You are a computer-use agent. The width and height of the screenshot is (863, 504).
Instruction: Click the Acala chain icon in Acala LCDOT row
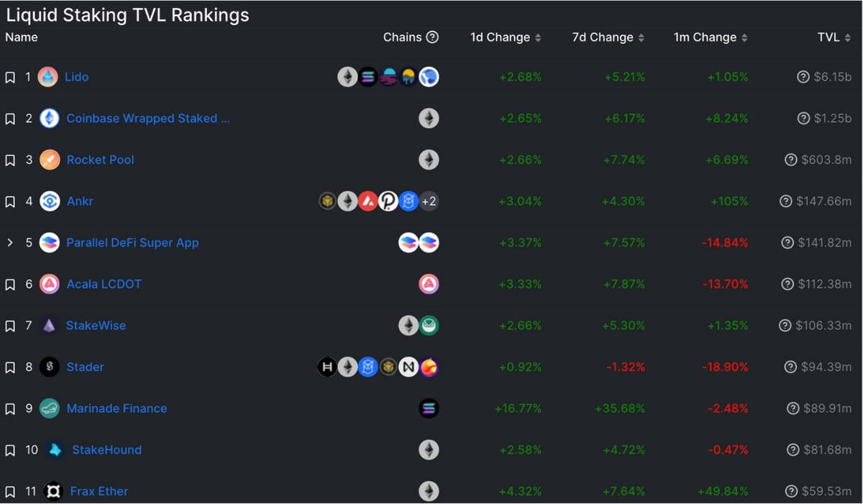(429, 284)
